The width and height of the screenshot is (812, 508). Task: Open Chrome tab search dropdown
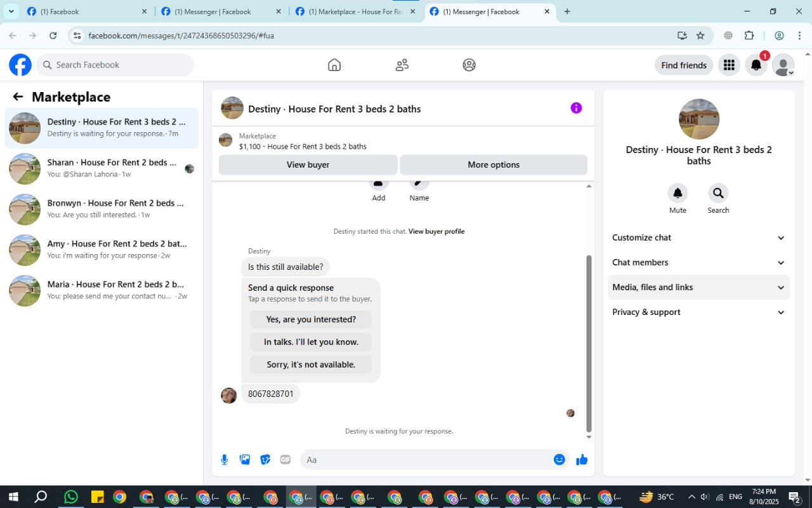coord(11,11)
